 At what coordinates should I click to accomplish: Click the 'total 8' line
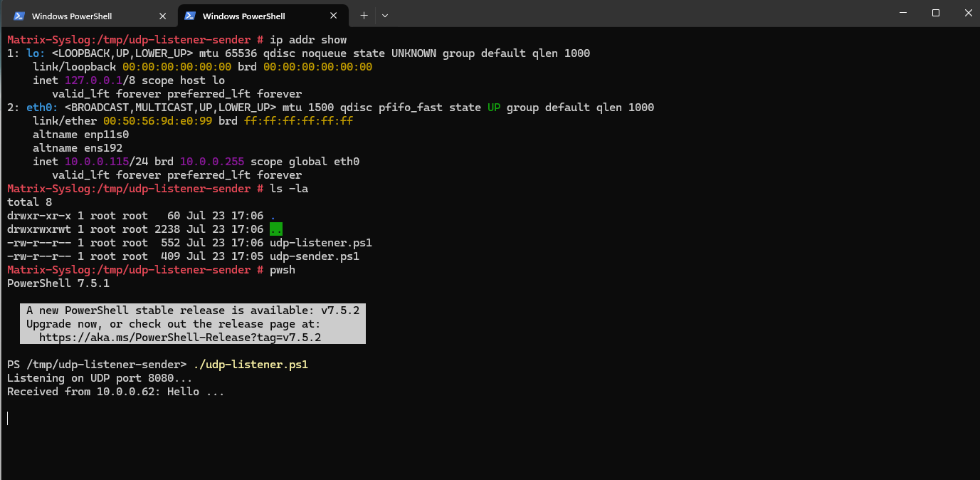click(29, 202)
